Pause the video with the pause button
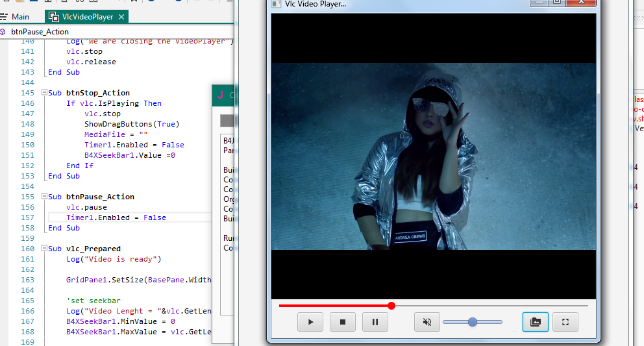 [375, 322]
